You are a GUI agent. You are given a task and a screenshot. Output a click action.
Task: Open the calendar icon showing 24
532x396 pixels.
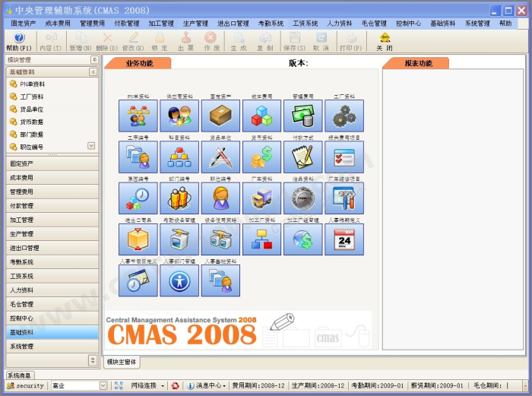click(x=344, y=239)
